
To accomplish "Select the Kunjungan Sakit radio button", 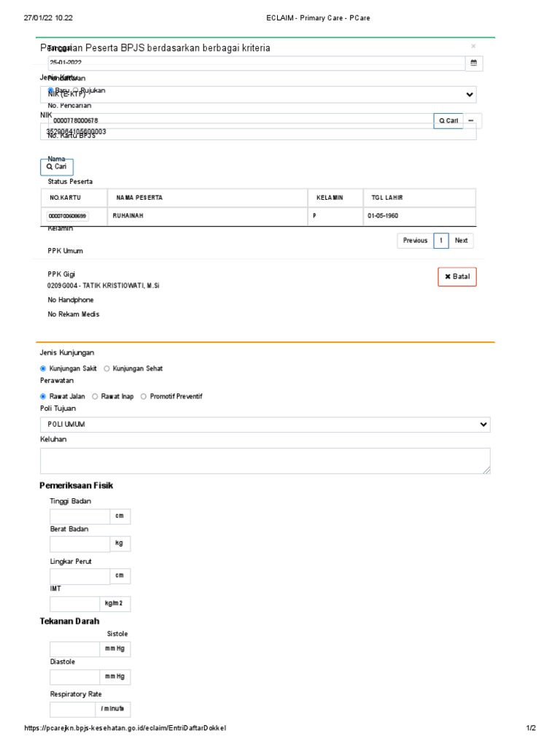I will click(44, 368).
